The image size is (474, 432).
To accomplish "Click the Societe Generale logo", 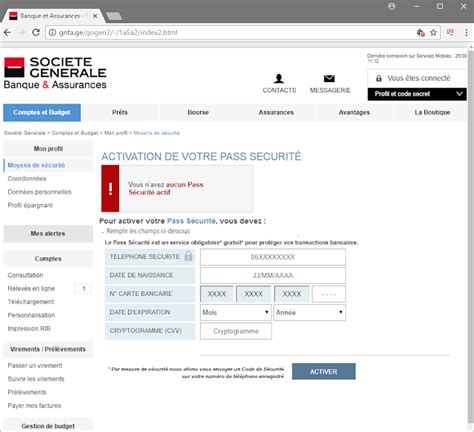I will [55, 73].
